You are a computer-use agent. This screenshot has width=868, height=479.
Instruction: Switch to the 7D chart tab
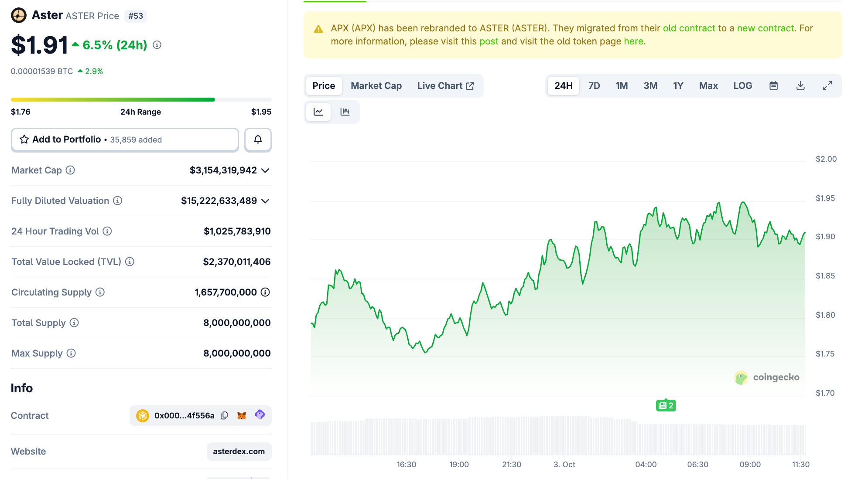pos(594,85)
